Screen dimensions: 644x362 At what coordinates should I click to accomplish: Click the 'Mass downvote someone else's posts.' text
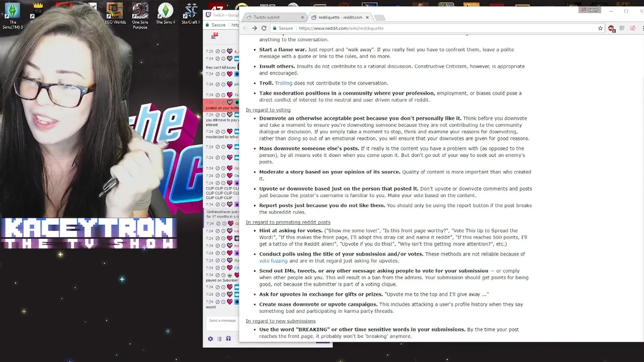[x=309, y=148]
